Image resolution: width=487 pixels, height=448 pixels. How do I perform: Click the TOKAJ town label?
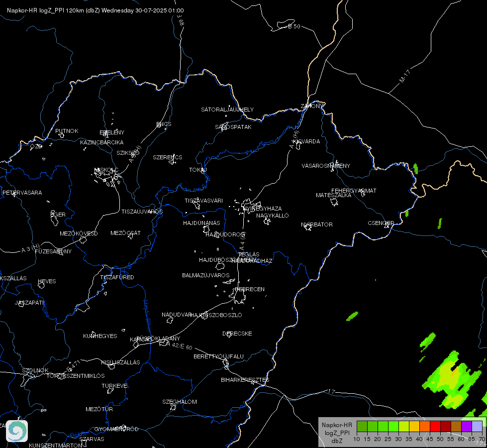click(198, 170)
